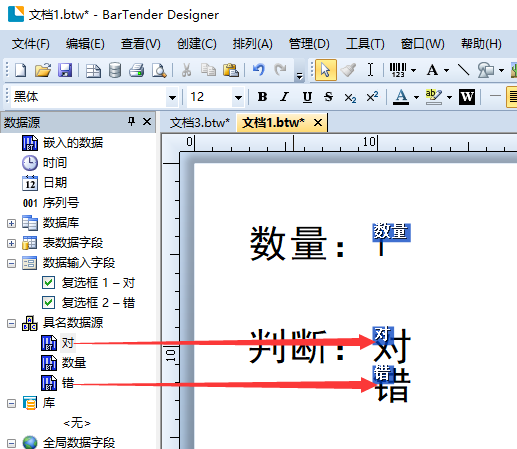Select the line drawing tool

pyautogui.click(x=463, y=70)
